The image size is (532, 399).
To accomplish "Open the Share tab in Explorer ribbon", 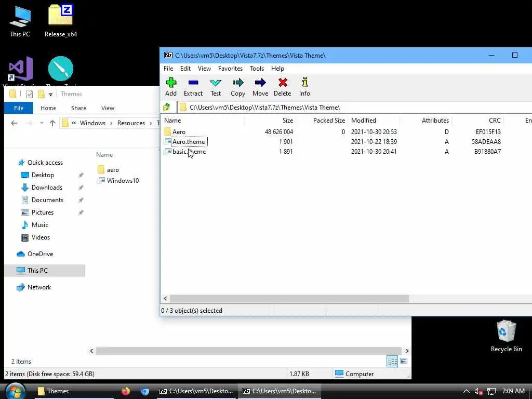I will click(78, 108).
